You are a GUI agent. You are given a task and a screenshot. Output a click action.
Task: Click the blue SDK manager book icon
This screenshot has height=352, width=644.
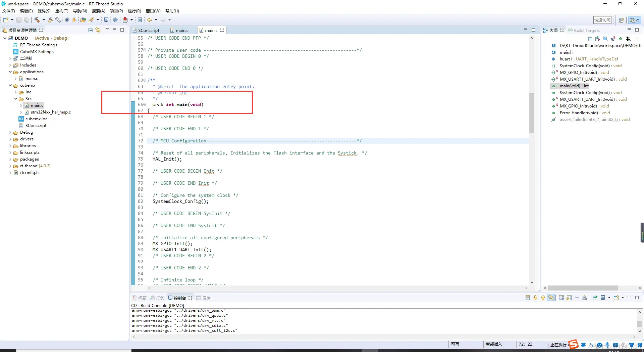tap(115, 20)
